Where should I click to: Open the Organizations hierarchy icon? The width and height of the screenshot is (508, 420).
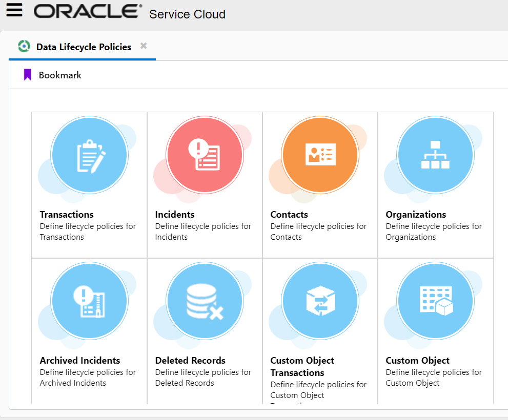point(435,155)
